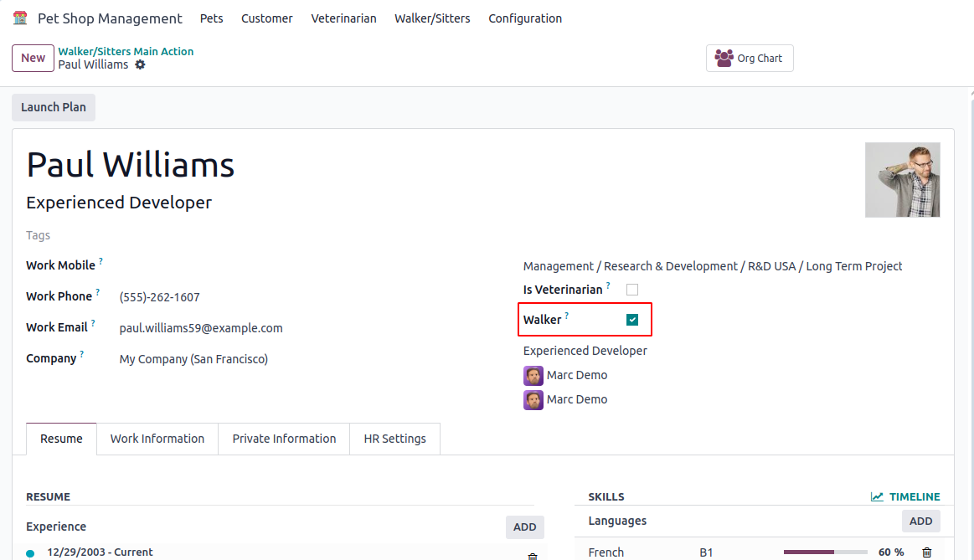Image resolution: width=974 pixels, height=560 pixels.
Task: Click the Company help question mark
Action: (x=81, y=354)
